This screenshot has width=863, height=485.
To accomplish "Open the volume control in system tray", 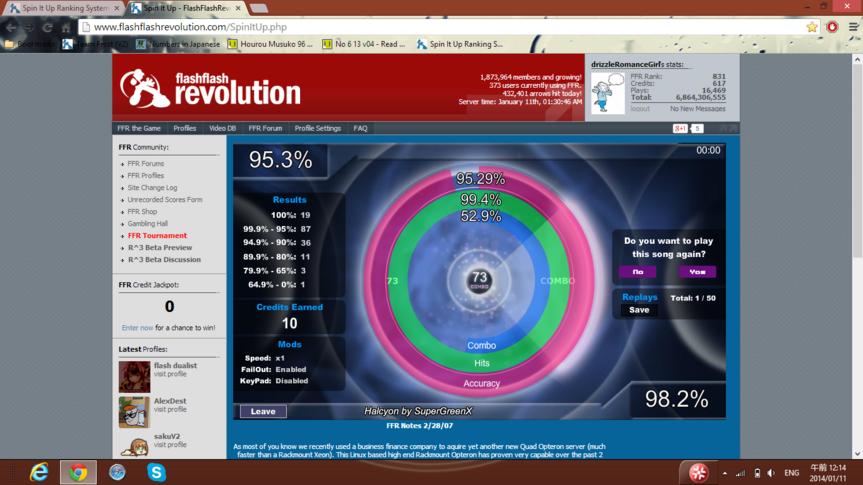I will (x=771, y=473).
